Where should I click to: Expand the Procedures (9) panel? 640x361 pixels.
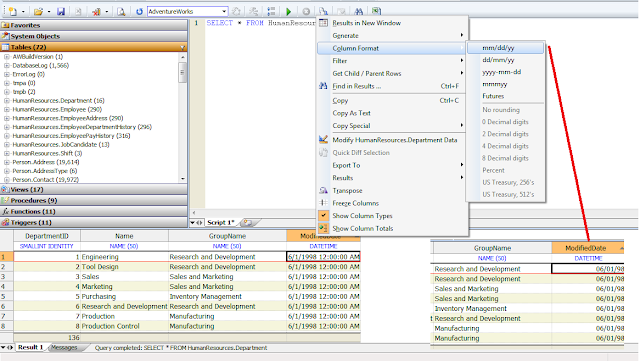pos(94,201)
